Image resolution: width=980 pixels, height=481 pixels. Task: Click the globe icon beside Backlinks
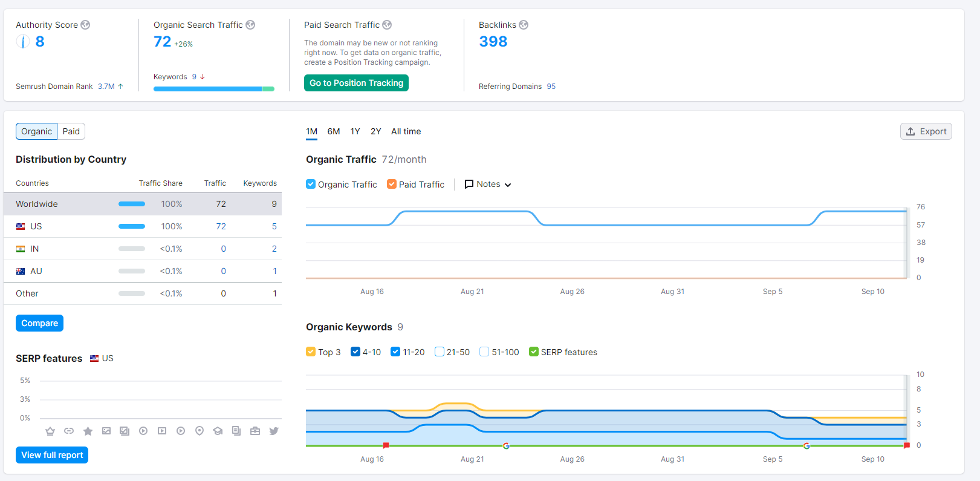[524, 25]
